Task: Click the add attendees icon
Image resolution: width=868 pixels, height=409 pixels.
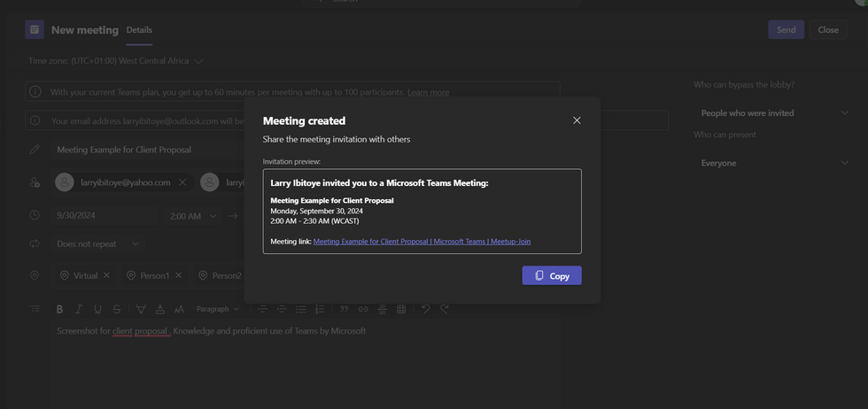Action: coord(35,182)
